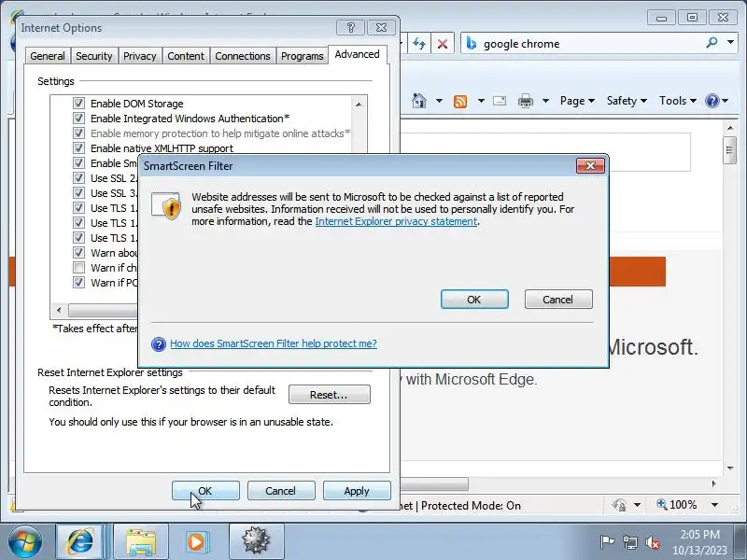Screen dimensions: 747x560
Task: Switch to the Privacy tab
Action: coord(139,56)
